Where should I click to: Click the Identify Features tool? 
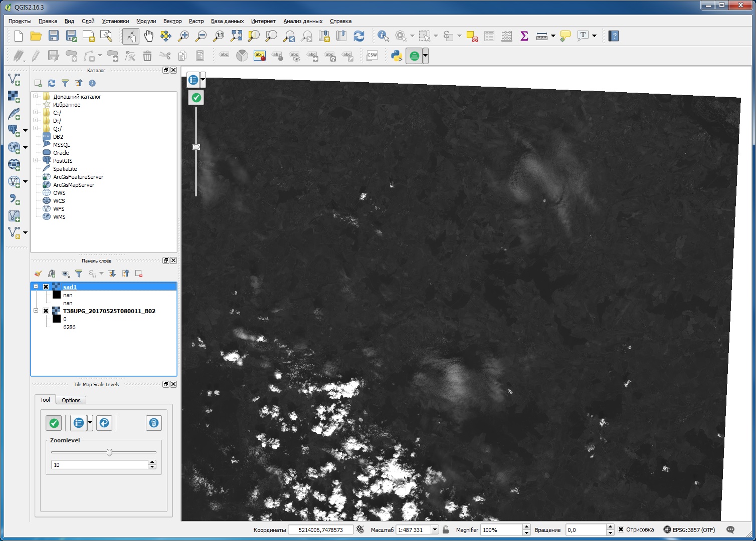pos(384,36)
